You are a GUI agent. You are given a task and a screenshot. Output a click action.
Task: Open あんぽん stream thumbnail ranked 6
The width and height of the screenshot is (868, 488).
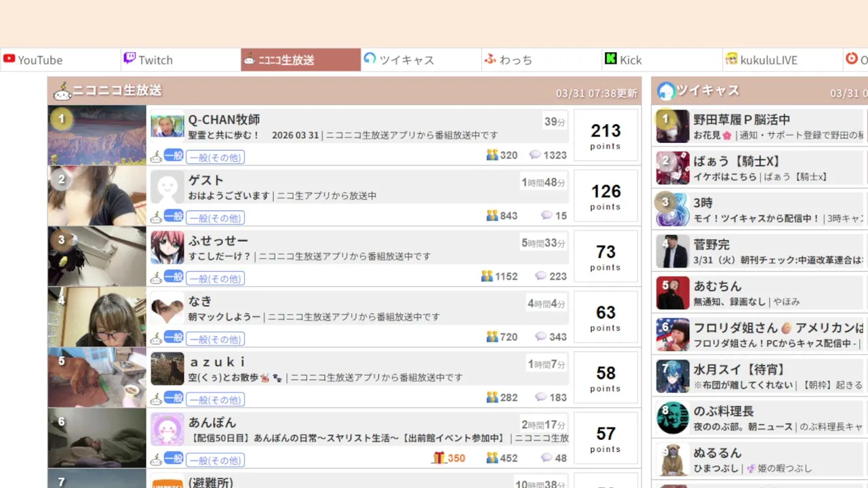[97, 438]
